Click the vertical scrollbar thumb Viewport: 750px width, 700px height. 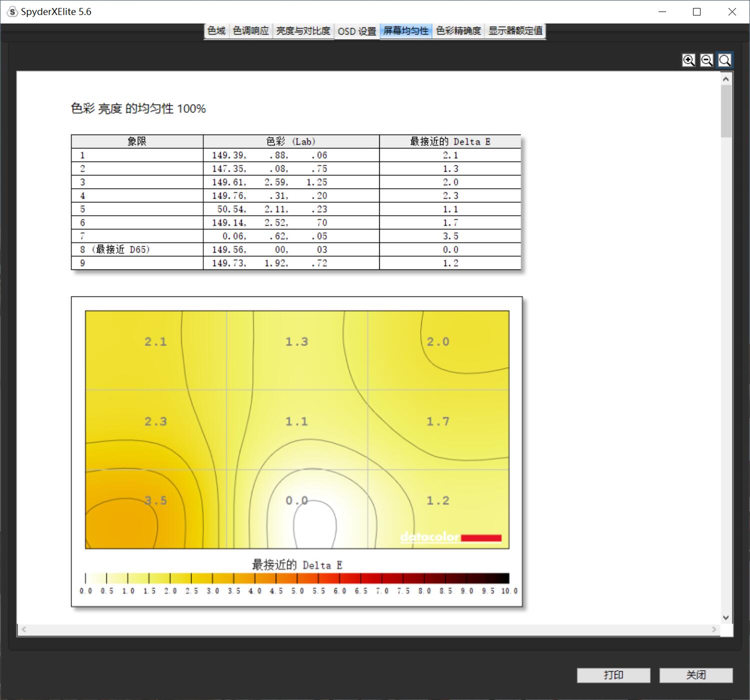(x=726, y=111)
